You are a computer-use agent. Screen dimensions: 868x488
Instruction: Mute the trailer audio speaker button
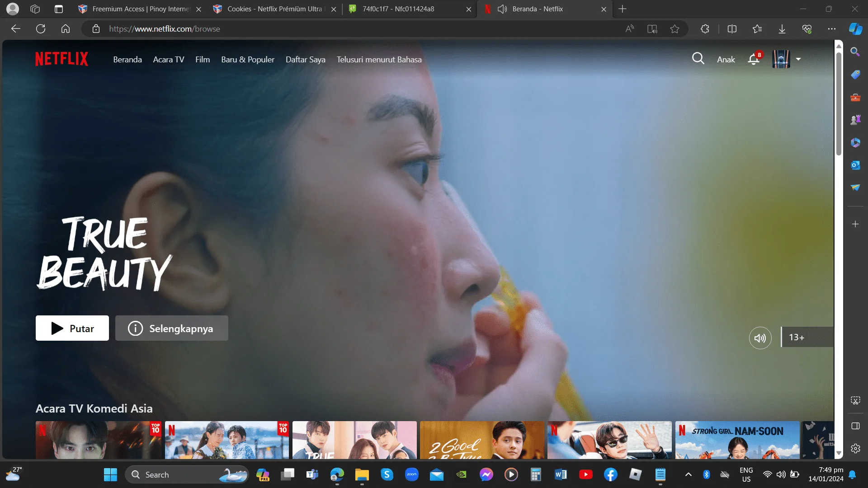pyautogui.click(x=760, y=338)
